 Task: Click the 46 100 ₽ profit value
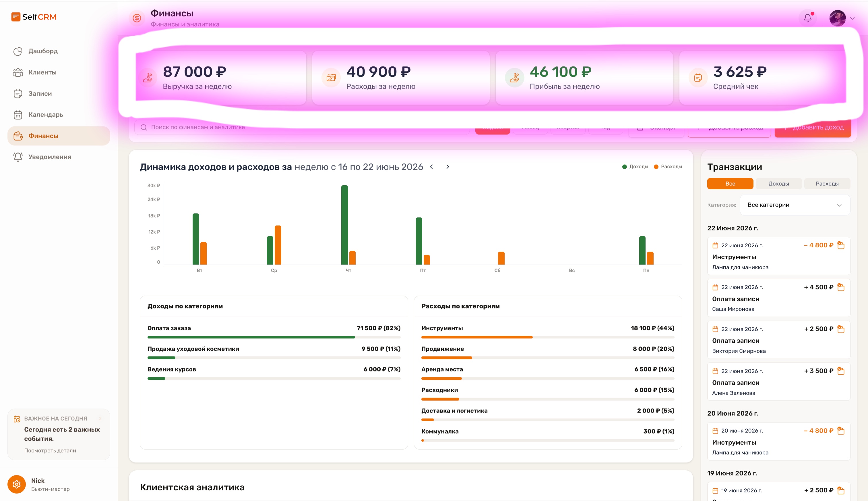561,72
